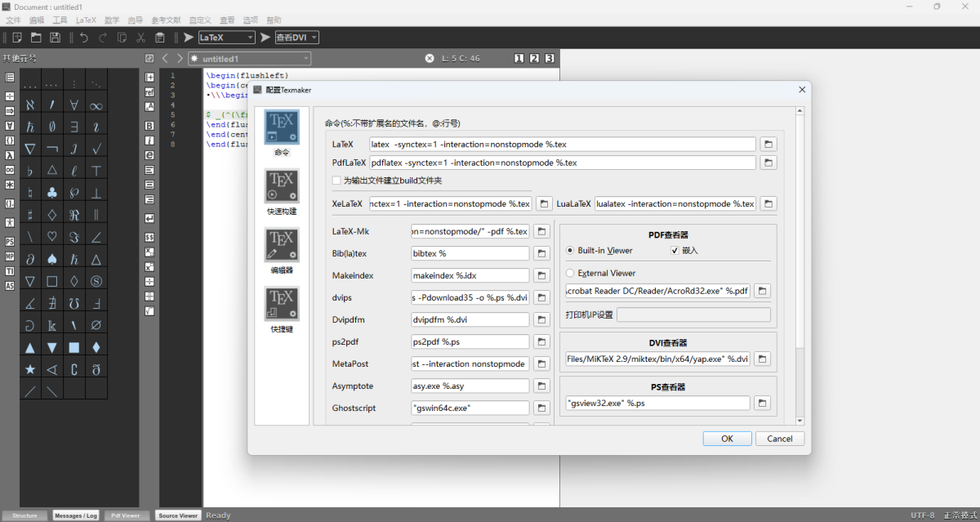Uncheck the 嵌入 (embed) checkbox

[675, 251]
